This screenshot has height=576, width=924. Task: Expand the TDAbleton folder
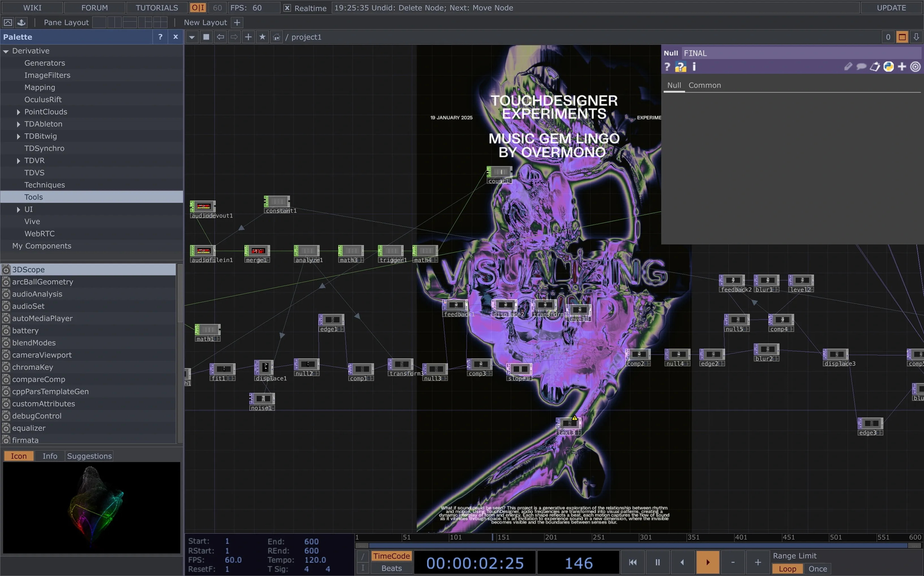[18, 124]
